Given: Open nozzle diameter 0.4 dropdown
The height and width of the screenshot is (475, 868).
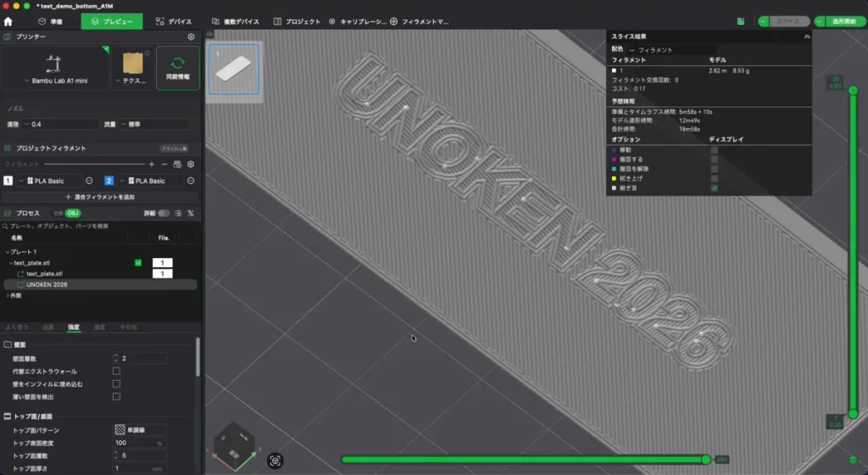Looking at the screenshot, I should click(x=61, y=125).
